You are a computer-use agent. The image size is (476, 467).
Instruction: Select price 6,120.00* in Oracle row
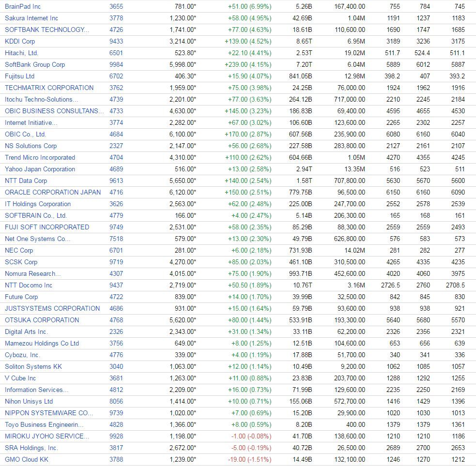(x=183, y=193)
